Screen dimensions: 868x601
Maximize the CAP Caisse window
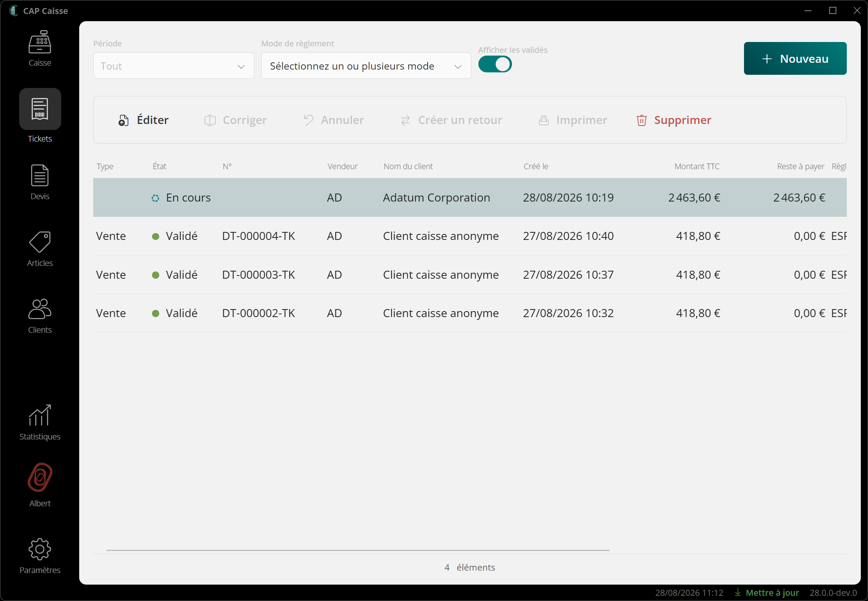(833, 11)
